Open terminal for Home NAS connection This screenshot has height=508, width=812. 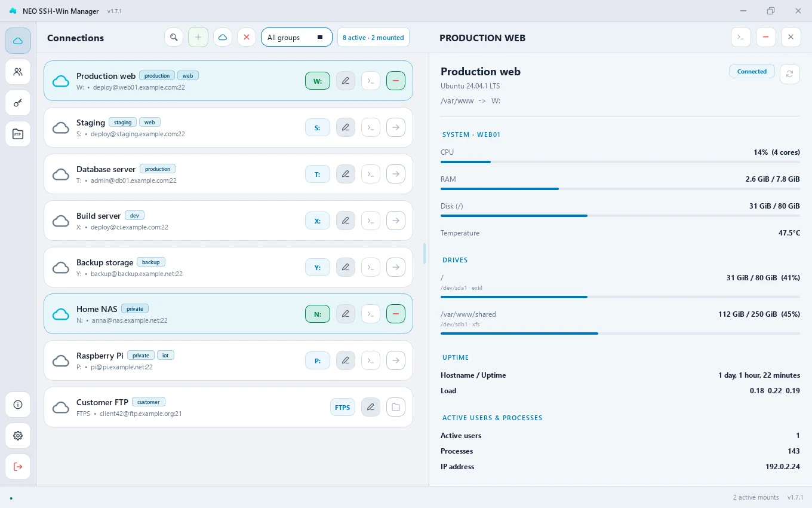(x=371, y=314)
